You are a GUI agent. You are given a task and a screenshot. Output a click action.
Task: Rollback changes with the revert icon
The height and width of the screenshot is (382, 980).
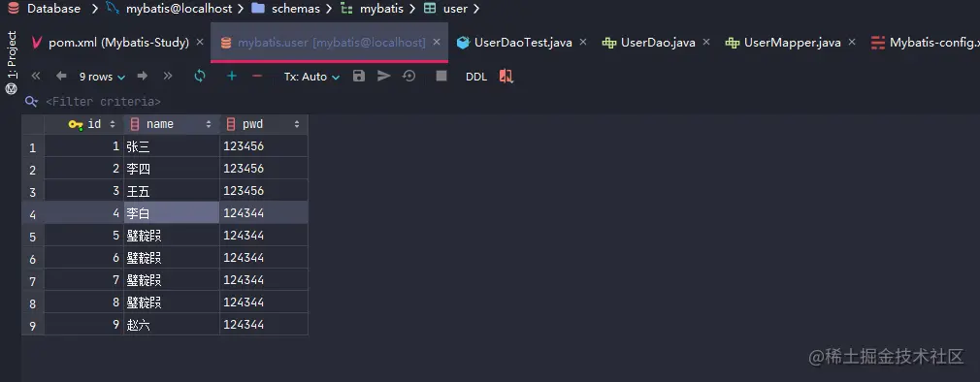pos(409,77)
